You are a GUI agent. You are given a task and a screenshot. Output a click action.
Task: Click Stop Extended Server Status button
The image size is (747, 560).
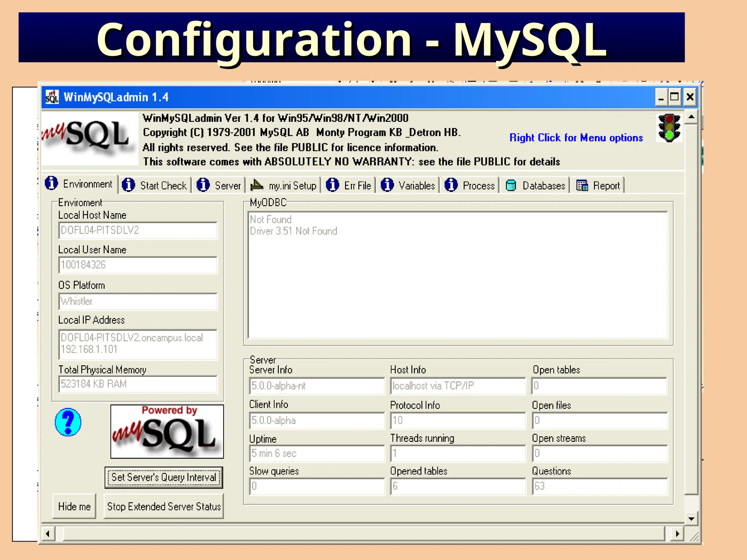[x=164, y=506]
